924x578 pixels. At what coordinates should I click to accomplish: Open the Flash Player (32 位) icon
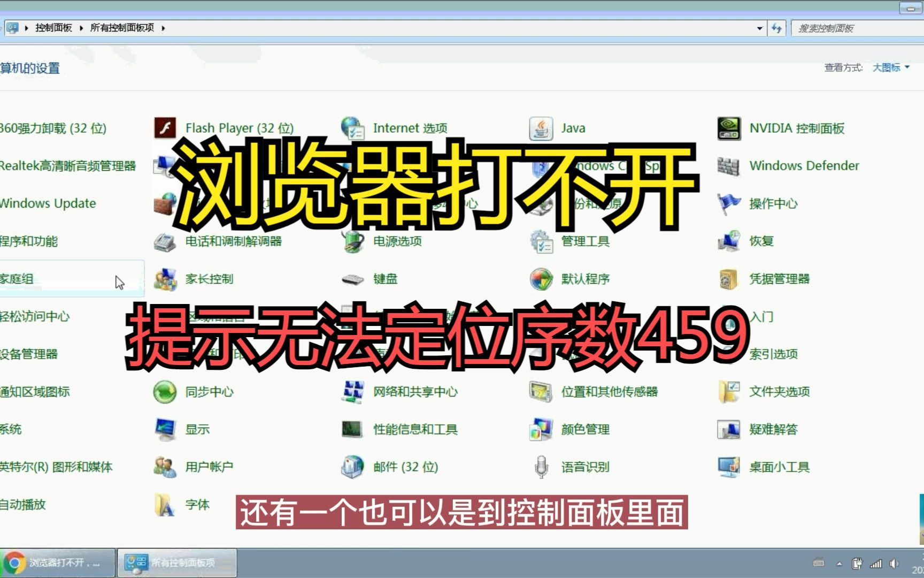click(165, 128)
